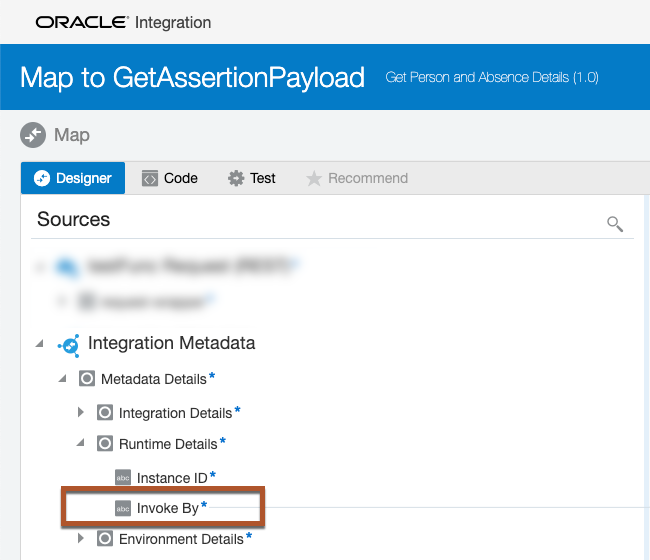650x560 pixels.
Task: Open the Test tab
Action: pos(252,178)
